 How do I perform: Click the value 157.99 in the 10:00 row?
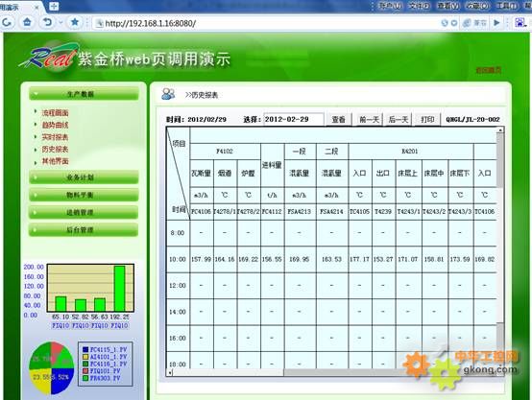202,259
